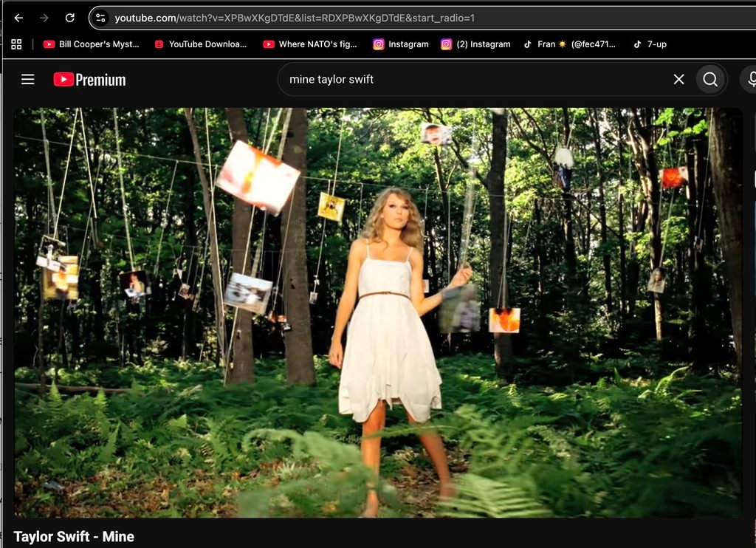This screenshot has height=548, width=756.
Task: Open site information icon in address bar
Action: 100,18
